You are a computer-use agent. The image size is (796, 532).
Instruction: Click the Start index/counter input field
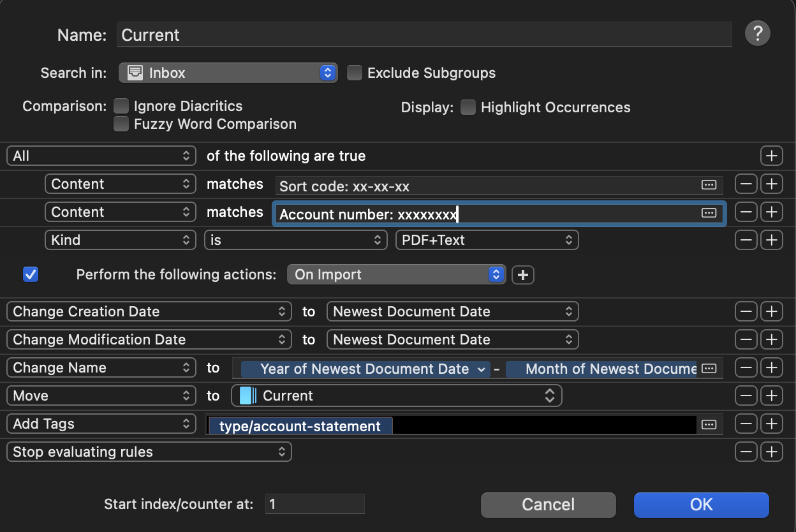pyautogui.click(x=314, y=505)
